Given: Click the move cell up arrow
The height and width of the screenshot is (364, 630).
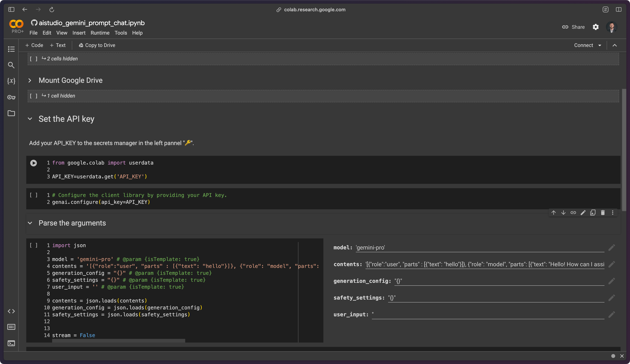Looking at the screenshot, I should point(553,212).
